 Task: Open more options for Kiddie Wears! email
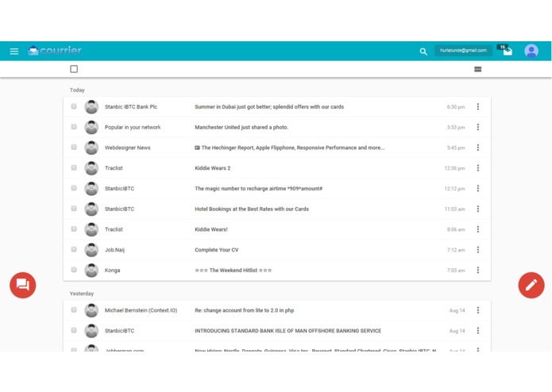coord(477,229)
